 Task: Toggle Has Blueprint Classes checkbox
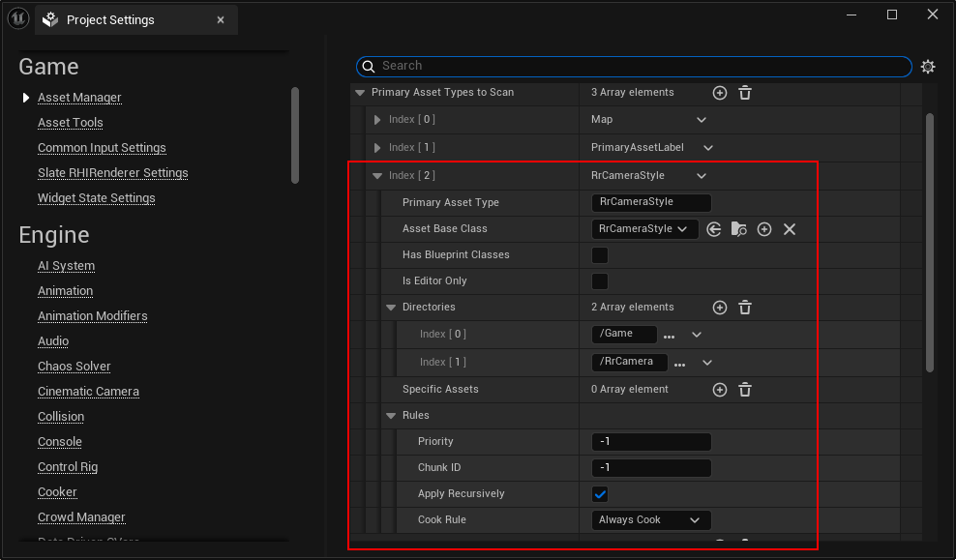600,255
